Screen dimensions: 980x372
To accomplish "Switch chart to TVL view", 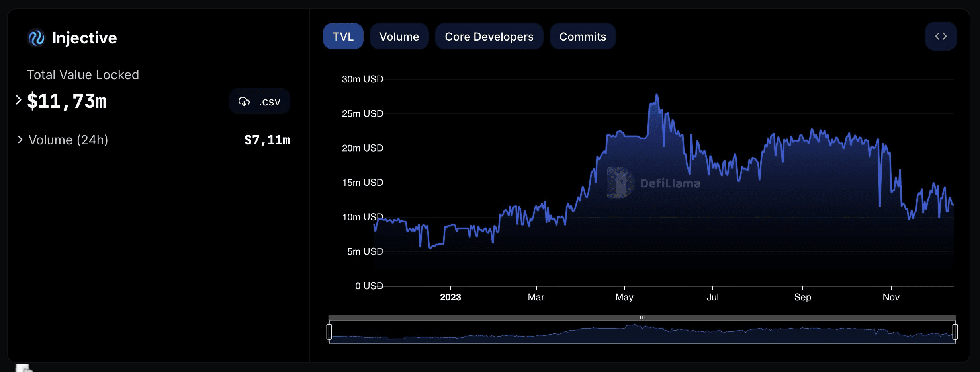I will [x=343, y=37].
